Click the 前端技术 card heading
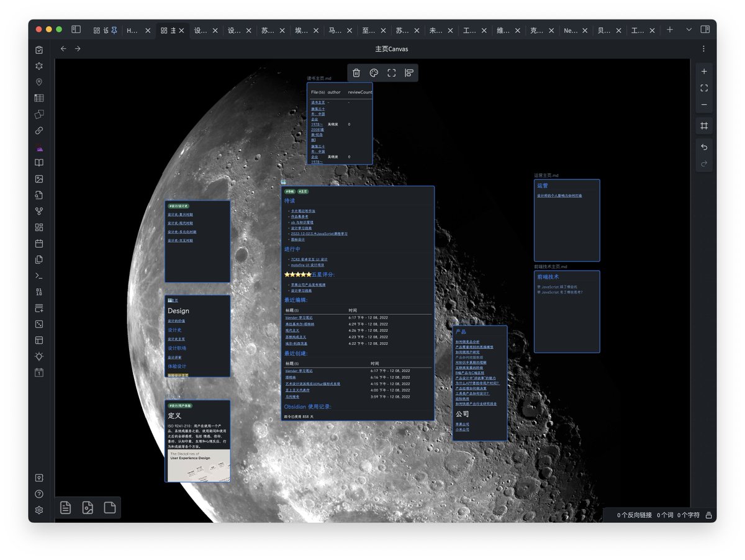 click(x=548, y=277)
